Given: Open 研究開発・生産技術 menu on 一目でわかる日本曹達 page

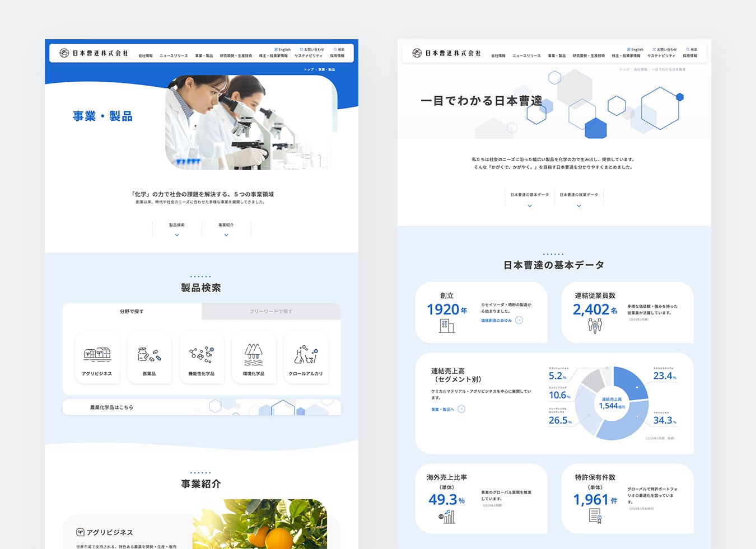Looking at the screenshot, I should 589,56.
